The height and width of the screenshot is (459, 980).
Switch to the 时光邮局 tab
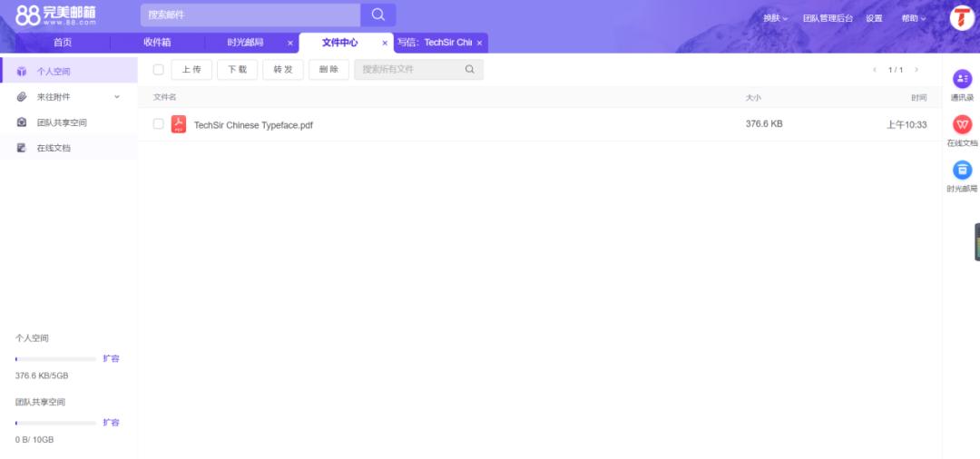click(245, 43)
